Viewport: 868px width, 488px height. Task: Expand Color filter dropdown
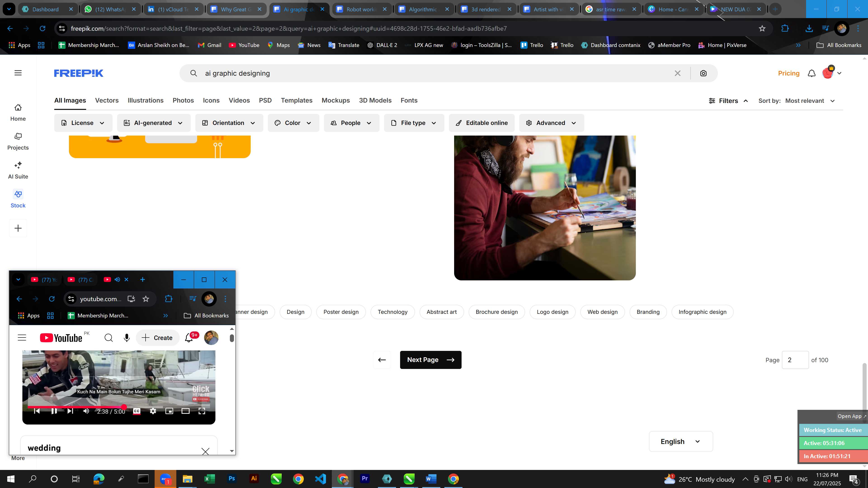(x=293, y=123)
